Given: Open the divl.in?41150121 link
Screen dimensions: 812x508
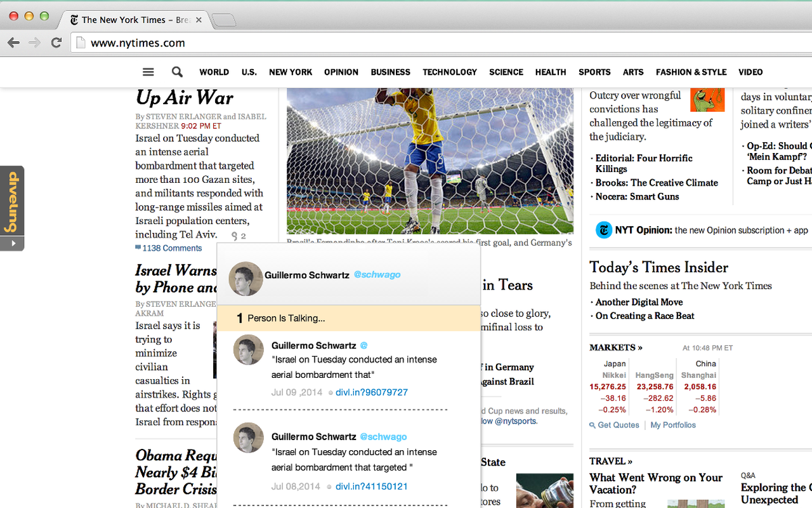Looking at the screenshot, I should click(x=372, y=486).
